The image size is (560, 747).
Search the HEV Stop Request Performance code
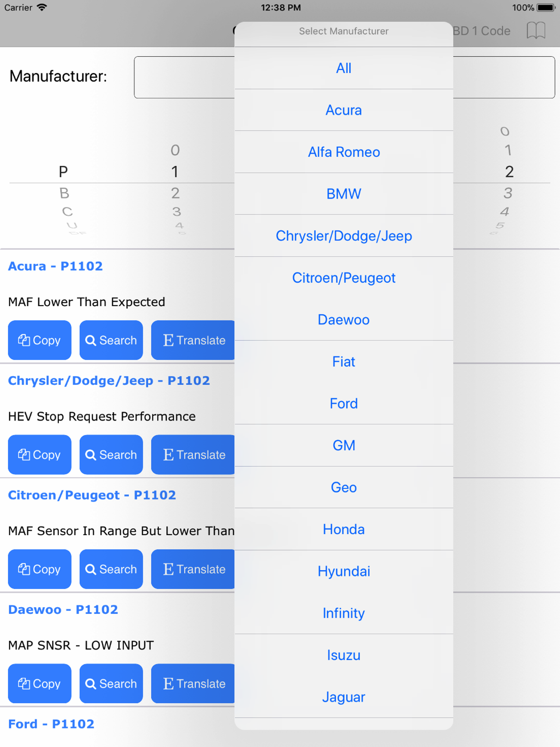(111, 454)
